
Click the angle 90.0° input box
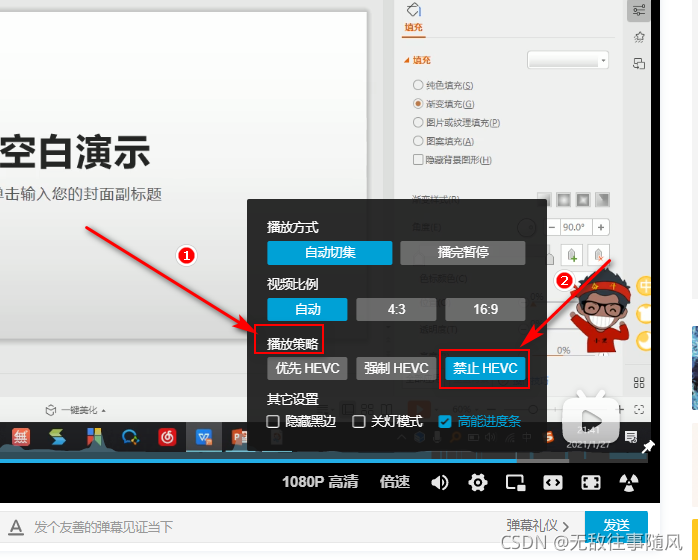(576, 227)
